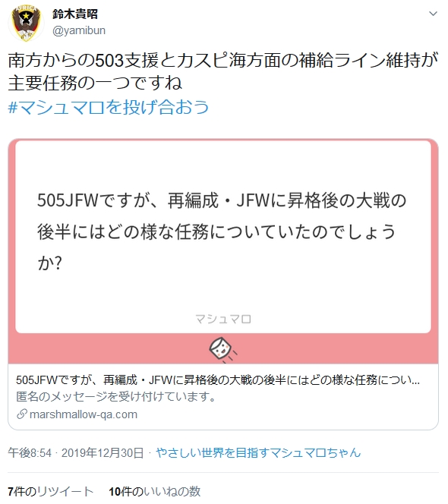448x504 pixels.
Task: View the 10件のいいねの数 list
Action: 155,491
